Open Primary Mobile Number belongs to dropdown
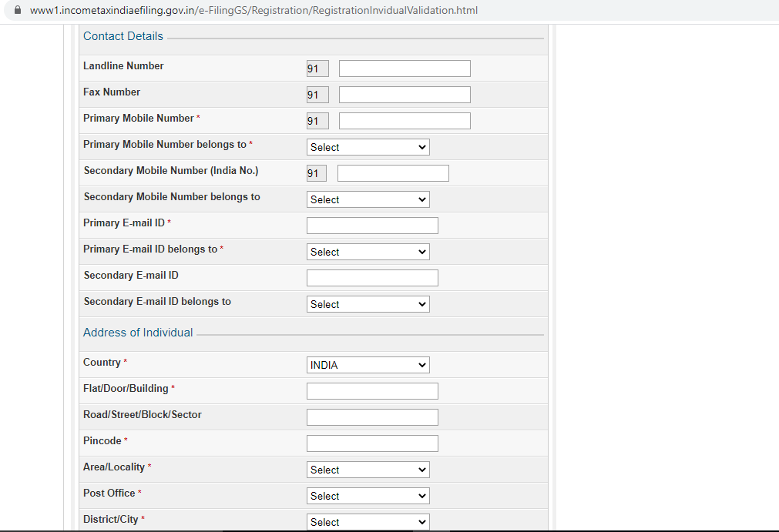 point(368,147)
